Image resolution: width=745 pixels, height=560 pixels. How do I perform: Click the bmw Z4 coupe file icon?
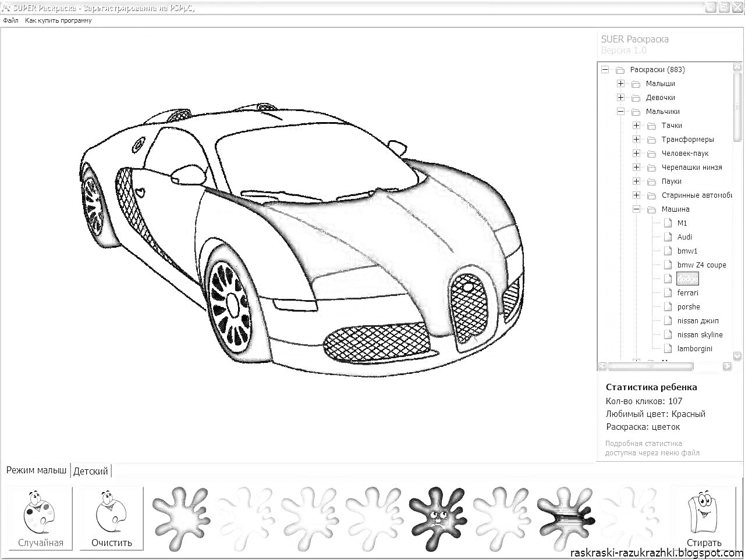(668, 265)
